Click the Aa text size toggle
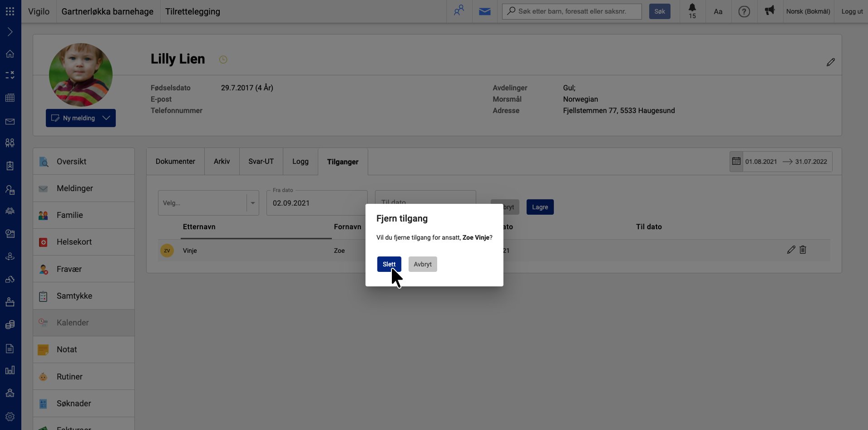Image resolution: width=868 pixels, height=430 pixels. (718, 11)
